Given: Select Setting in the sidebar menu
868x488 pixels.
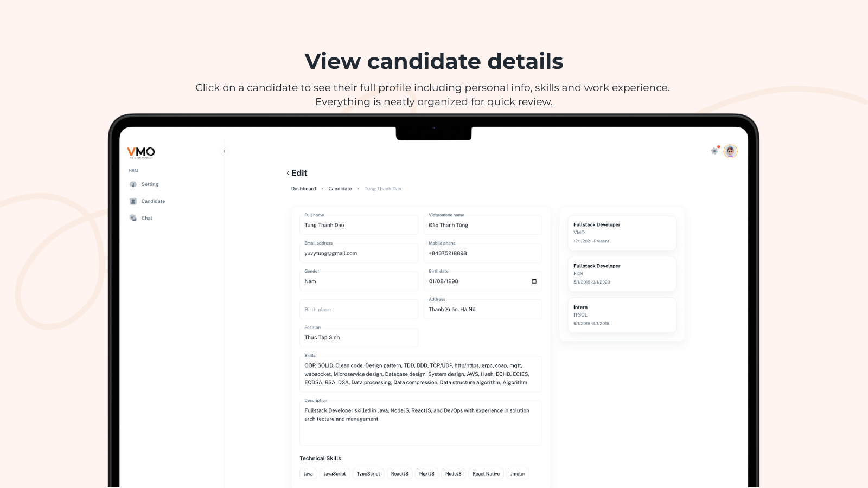Looking at the screenshot, I should coord(150,184).
